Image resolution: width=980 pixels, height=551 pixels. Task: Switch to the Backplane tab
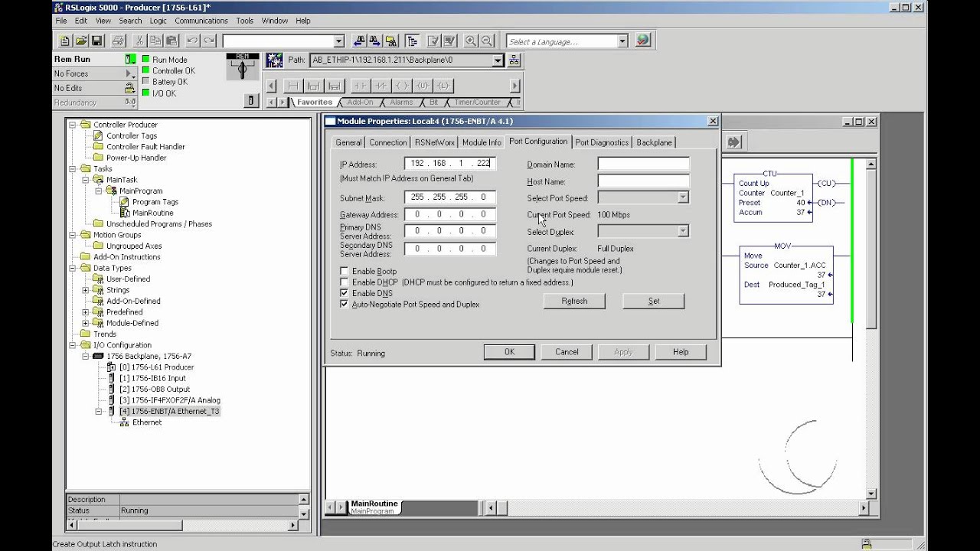(654, 142)
